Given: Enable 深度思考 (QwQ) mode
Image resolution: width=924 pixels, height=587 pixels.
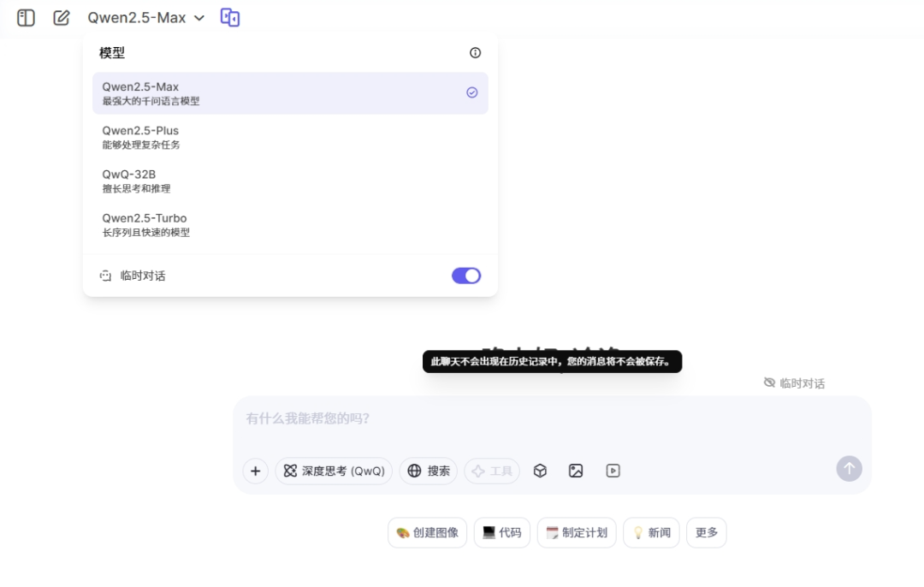Looking at the screenshot, I should [x=334, y=471].
